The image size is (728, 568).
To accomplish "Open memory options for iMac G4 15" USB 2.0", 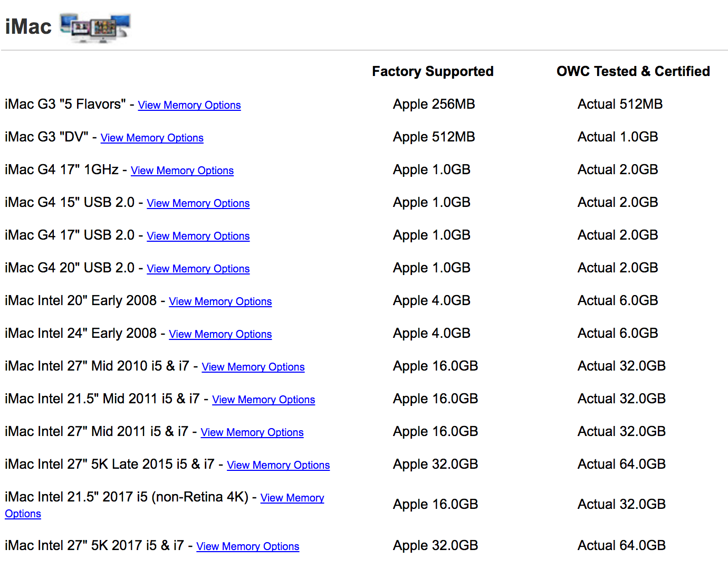I will (x=198, y=203).
